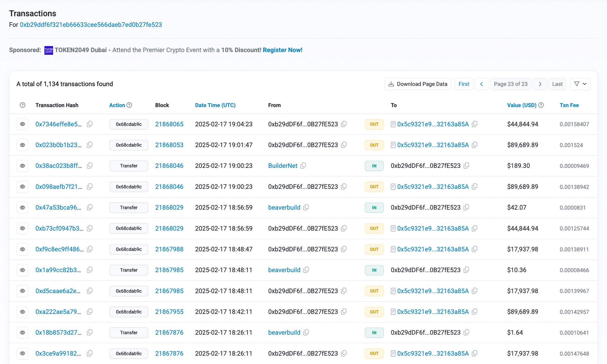The image size is (607, 364).
Task: Click Page 23 of 23 indicator
Action: pos(511,84)
